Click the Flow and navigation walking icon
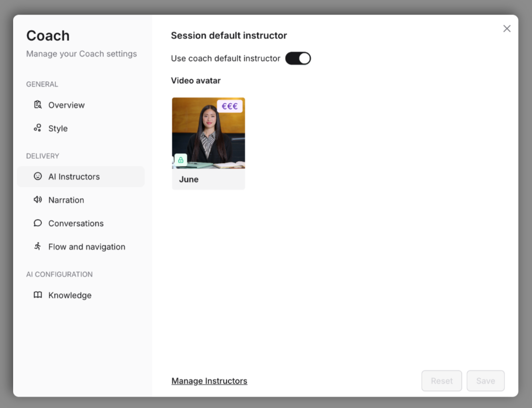The image size is (532, 408). (x=37, y=246)
